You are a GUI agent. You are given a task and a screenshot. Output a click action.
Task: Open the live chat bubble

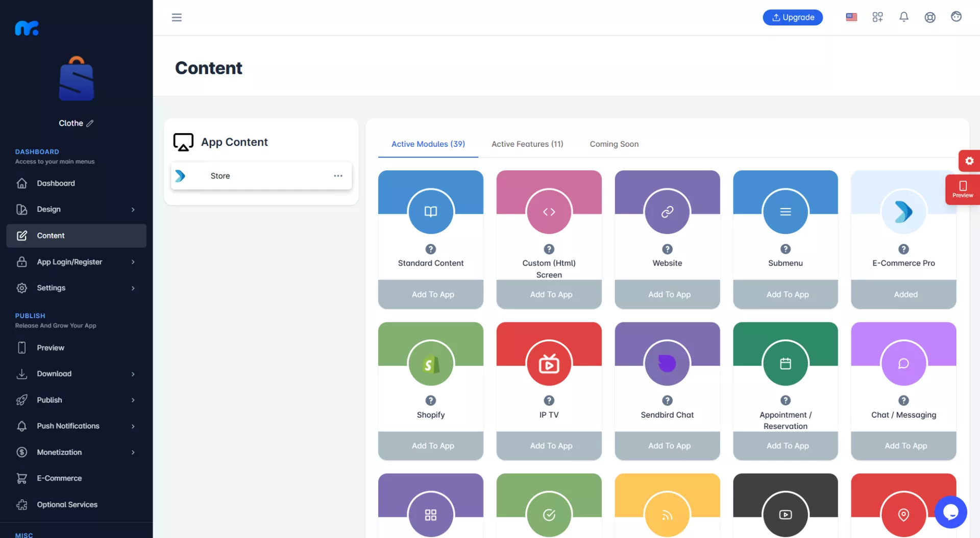(950, 512)
